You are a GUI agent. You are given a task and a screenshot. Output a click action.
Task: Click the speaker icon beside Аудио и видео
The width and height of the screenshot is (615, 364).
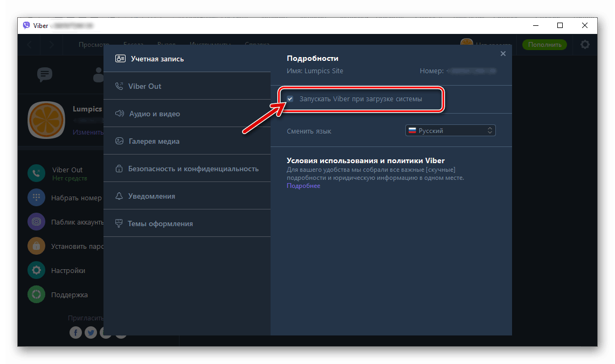(119, 113)
